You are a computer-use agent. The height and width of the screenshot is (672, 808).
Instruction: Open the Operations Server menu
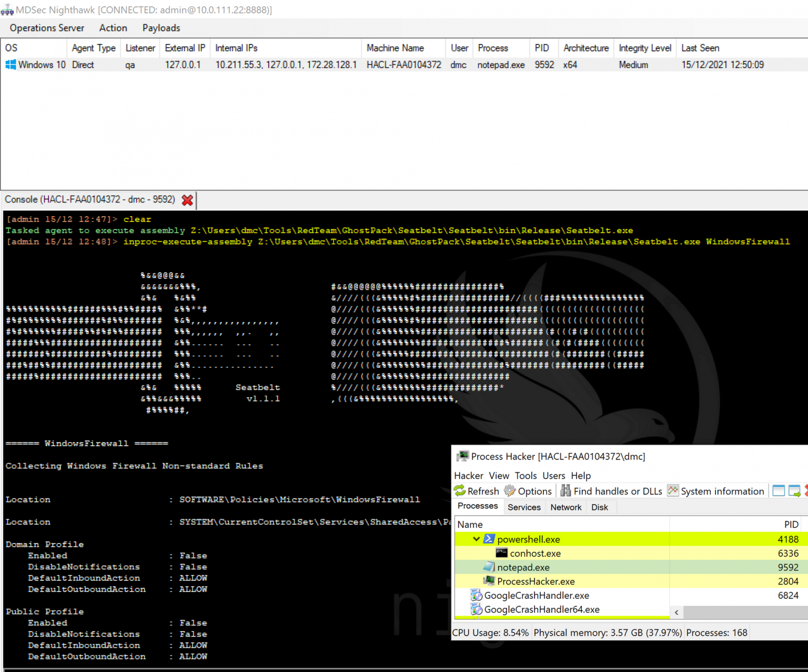click(47, 28)
